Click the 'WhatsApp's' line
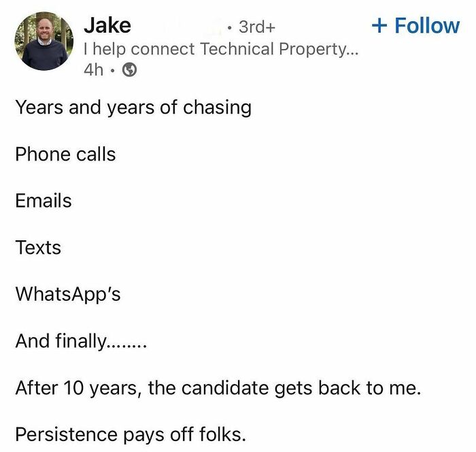This screenshot has width=476, height=452. click(68, 294)
